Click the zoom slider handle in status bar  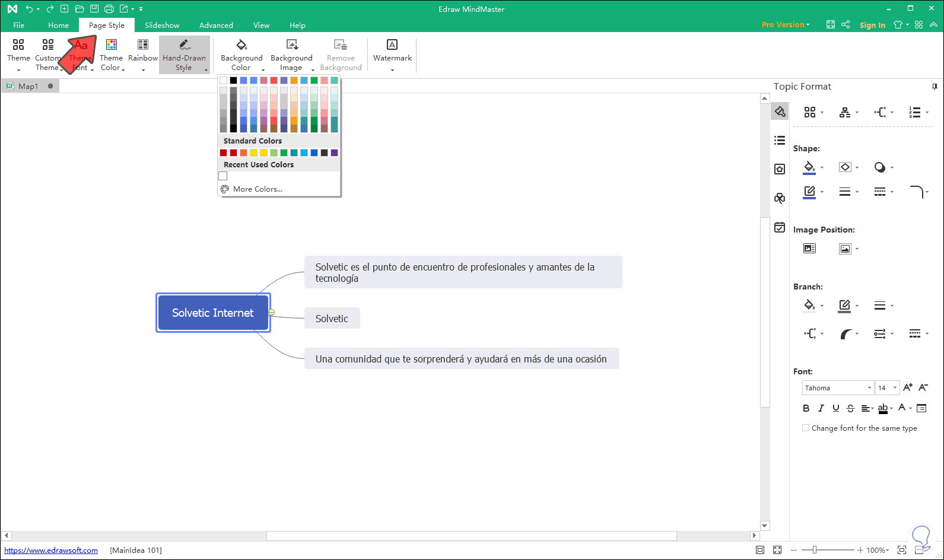click(815, 551)
